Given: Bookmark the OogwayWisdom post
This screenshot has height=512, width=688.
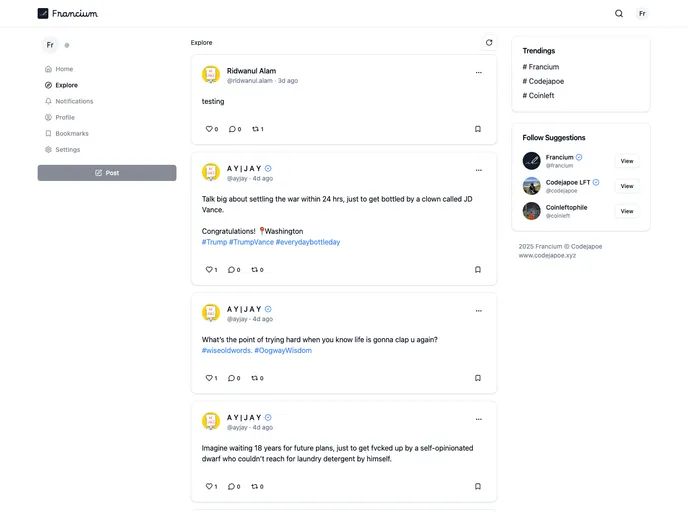Looking at the screenshot, I should [478, 378].
